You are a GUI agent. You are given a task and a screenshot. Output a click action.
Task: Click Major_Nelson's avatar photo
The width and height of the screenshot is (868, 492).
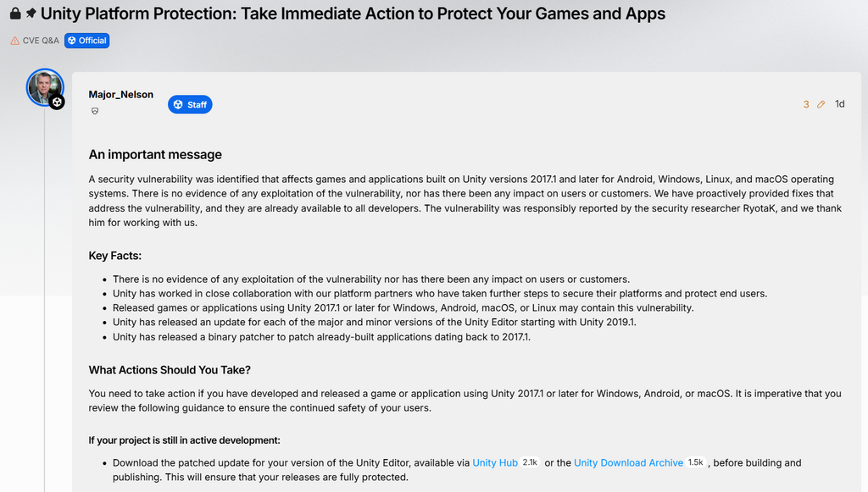(x=43, y=86)
